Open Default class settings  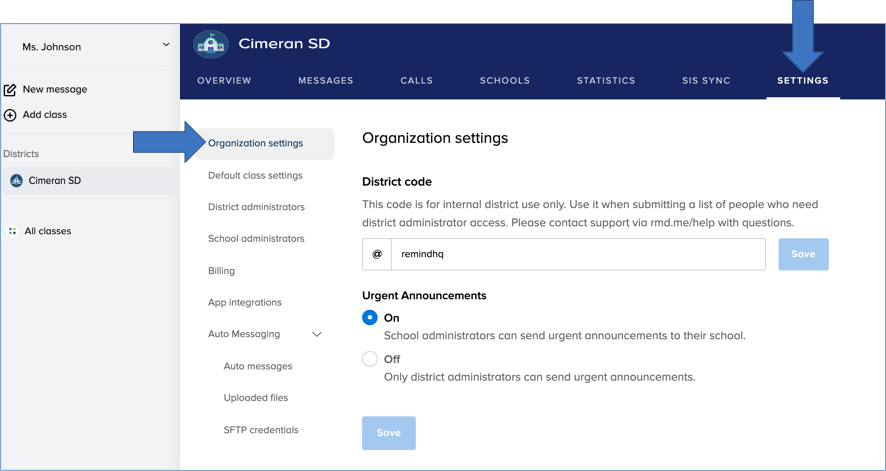click(x=255, y=175)
